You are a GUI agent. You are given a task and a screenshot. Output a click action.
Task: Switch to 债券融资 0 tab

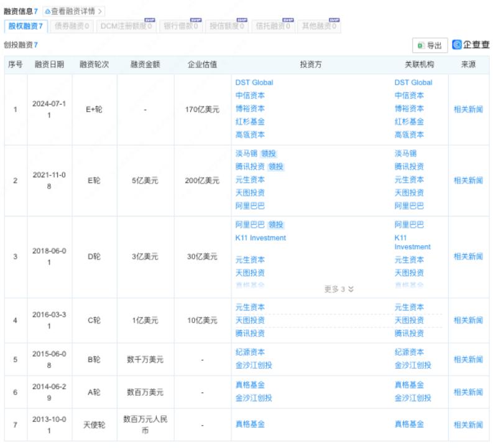click(x=71, y=26)
